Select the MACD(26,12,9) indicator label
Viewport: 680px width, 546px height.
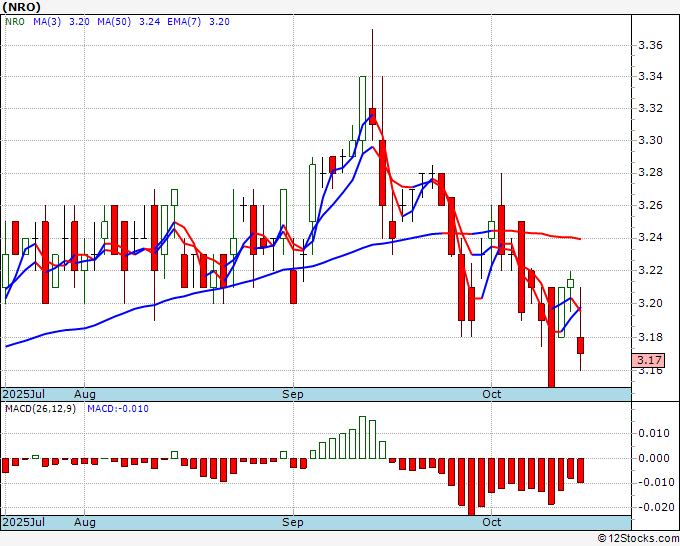(x=40, y=409)
